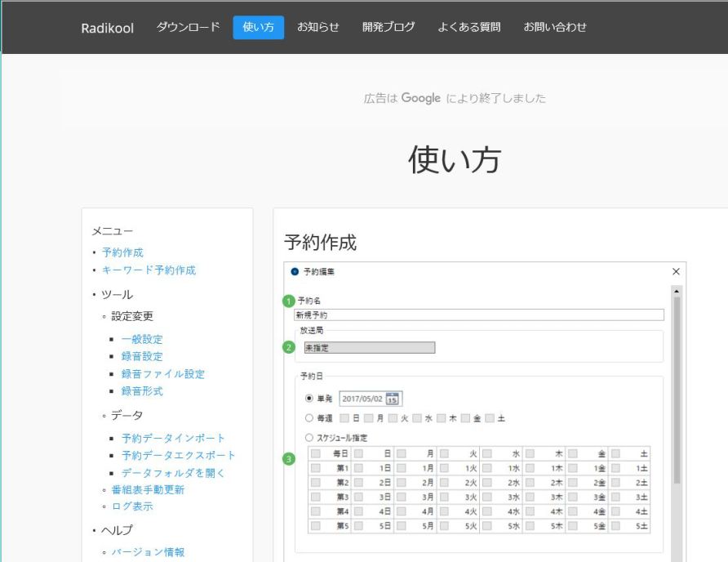
Task: Open the お問い合わせ navigation item
Action: point(555,27)
